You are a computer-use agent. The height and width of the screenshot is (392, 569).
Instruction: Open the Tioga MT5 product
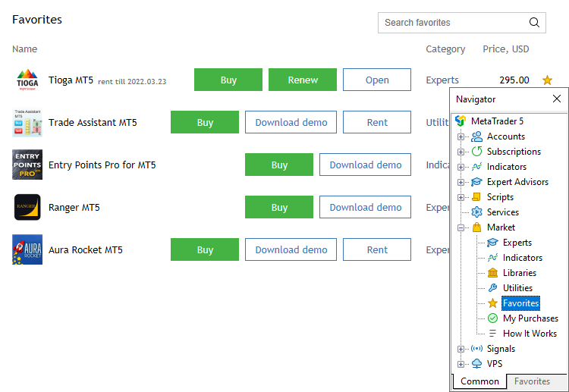pos(377,80)
